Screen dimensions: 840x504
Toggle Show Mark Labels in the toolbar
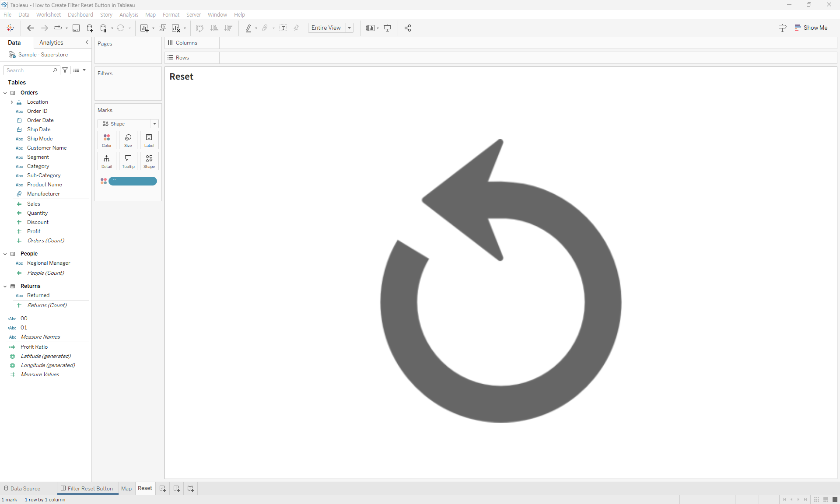283,28
